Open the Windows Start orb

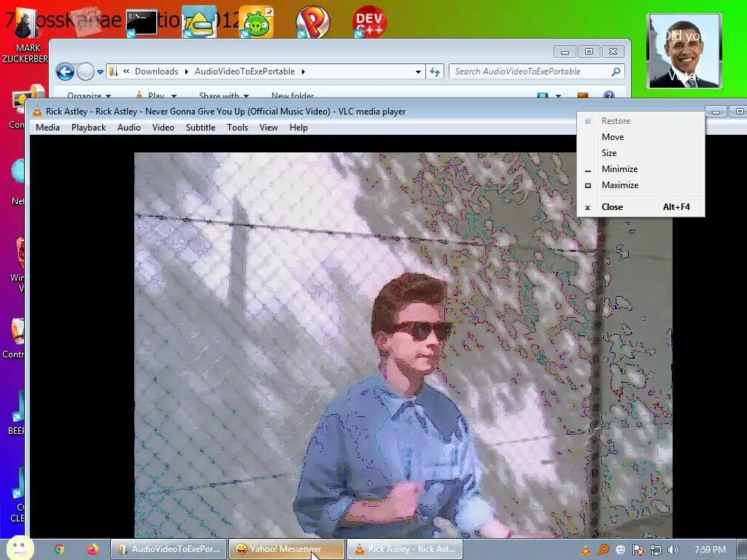click(20, 548)
